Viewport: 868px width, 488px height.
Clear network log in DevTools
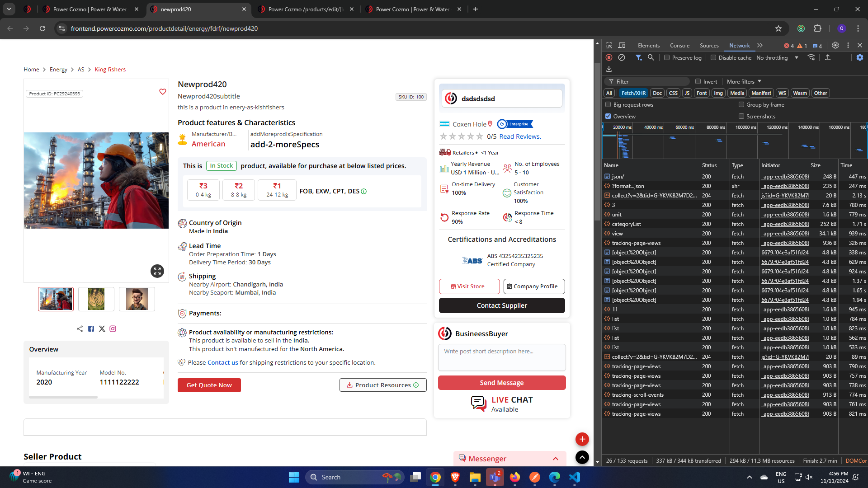(x=622, y=58)
